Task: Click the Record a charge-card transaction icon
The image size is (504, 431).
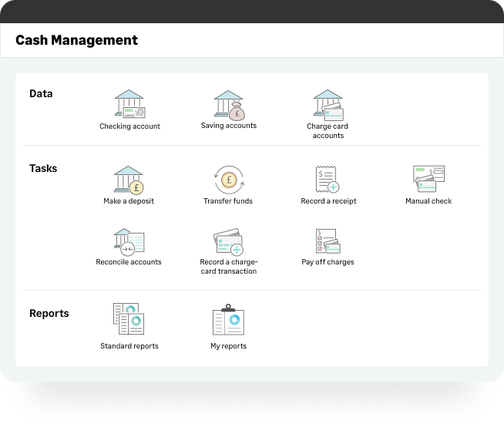Action: tap(228, 241)
